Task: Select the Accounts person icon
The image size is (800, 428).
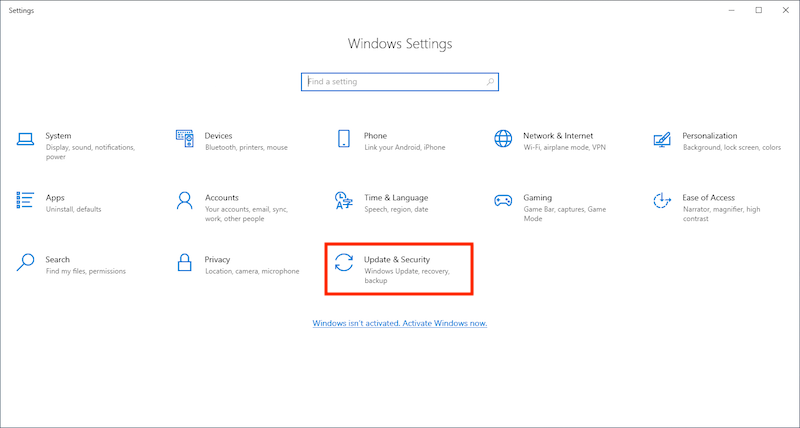Action: [184, 200]
